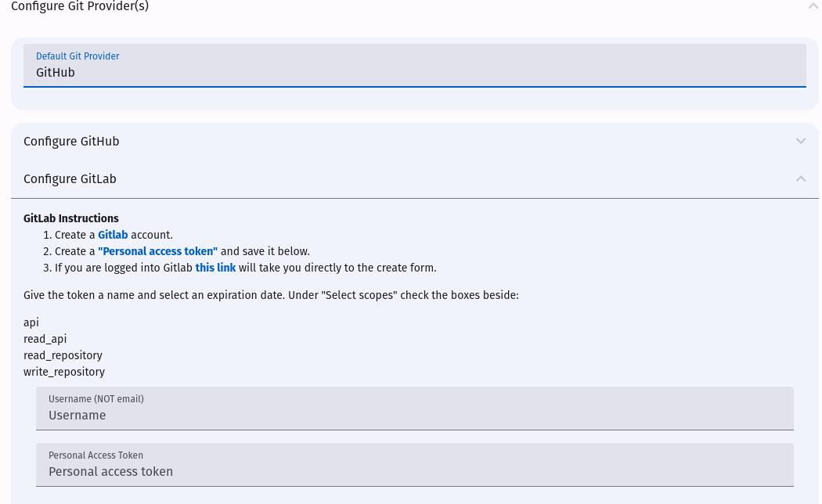The image size is (822, 504).
Task: Open the Gitlab account link
Action: coord(113,235)
